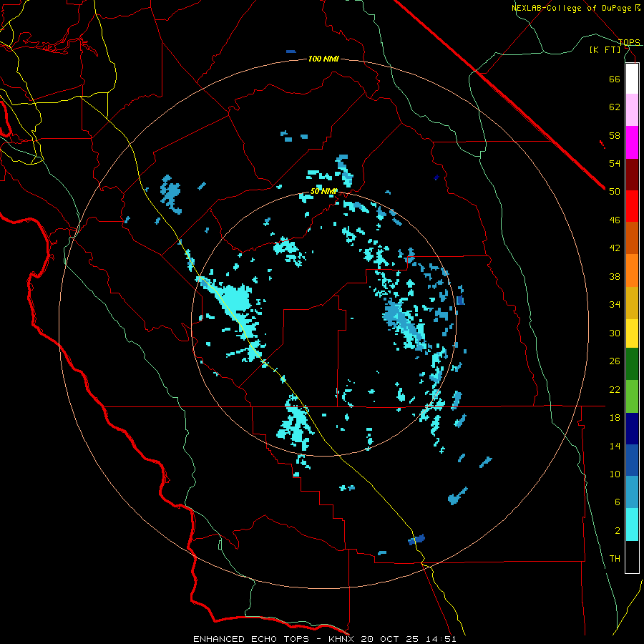Click the 'TH' legend label
The height and width of the screenshot is (644, 644).
615,559
